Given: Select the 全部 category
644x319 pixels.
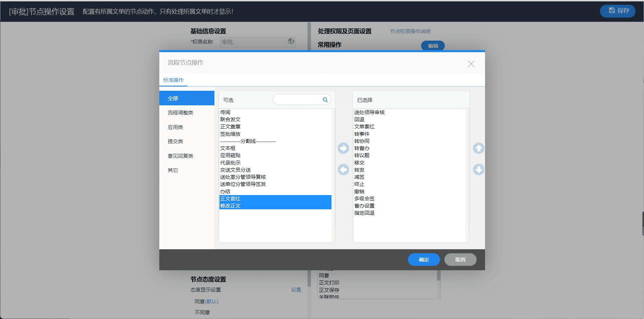Looking at the screenshot, I should click(x=187, y=98).
